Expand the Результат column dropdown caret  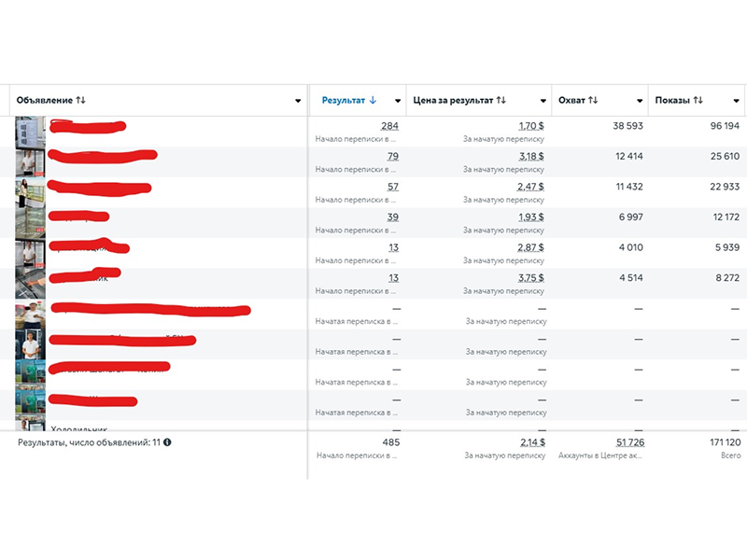(x=398, y=101)
